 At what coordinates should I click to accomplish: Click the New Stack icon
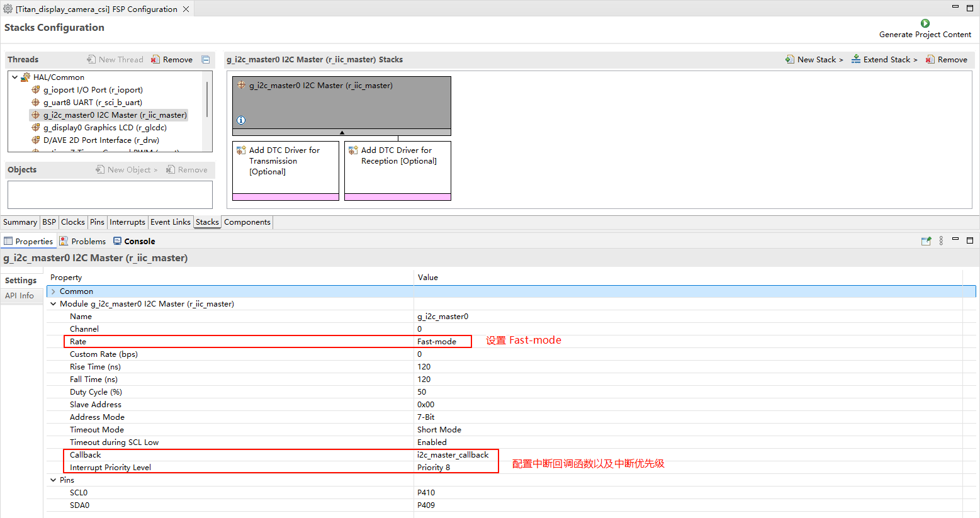790,60
